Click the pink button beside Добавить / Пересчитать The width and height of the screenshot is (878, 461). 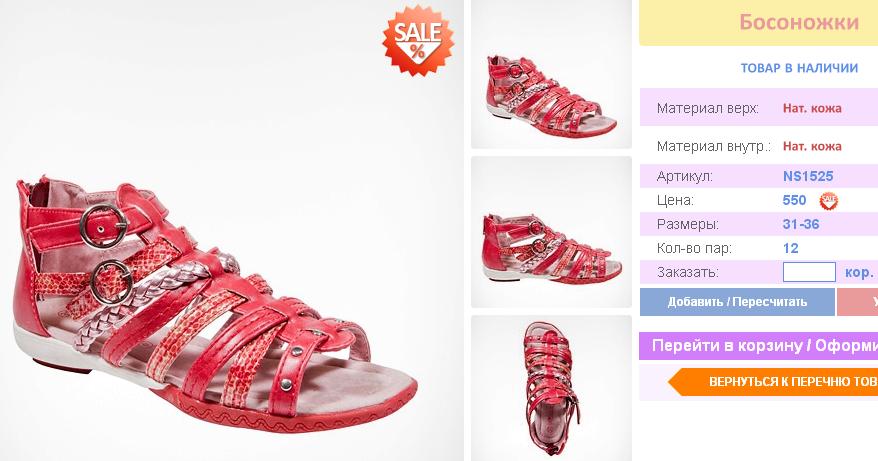858,302
